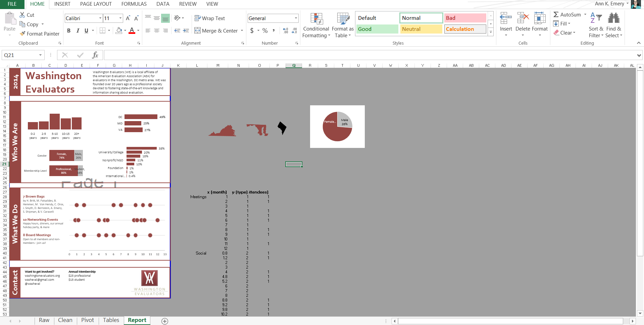
Task: Open the PAGE LAYOUT ribbon tab
Action: point(96,4)
